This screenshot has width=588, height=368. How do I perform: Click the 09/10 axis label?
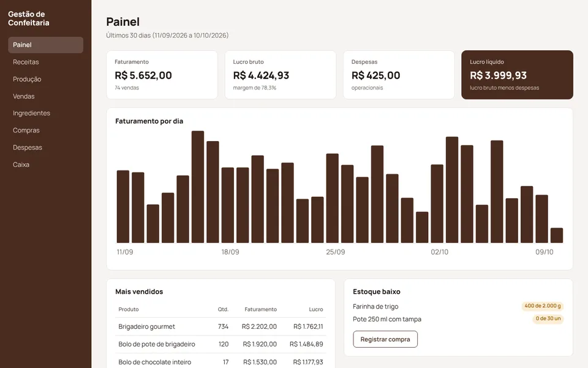click(545, 252)
